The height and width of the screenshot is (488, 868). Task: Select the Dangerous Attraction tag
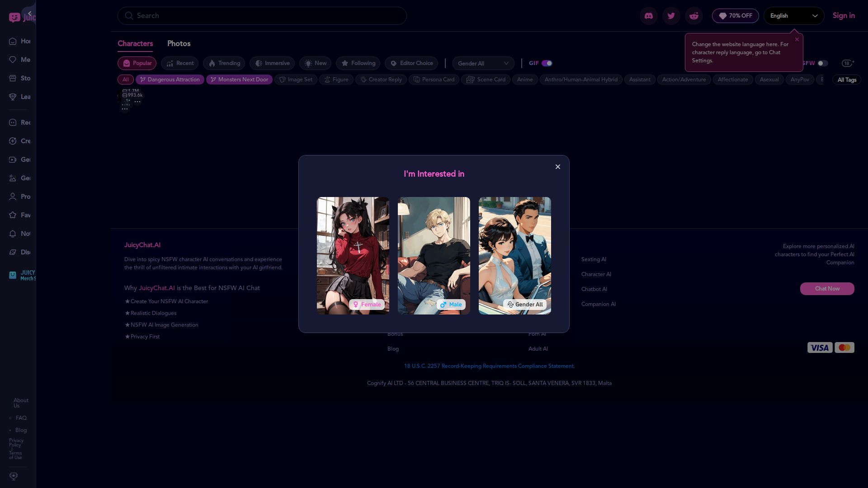pos(170,80)
